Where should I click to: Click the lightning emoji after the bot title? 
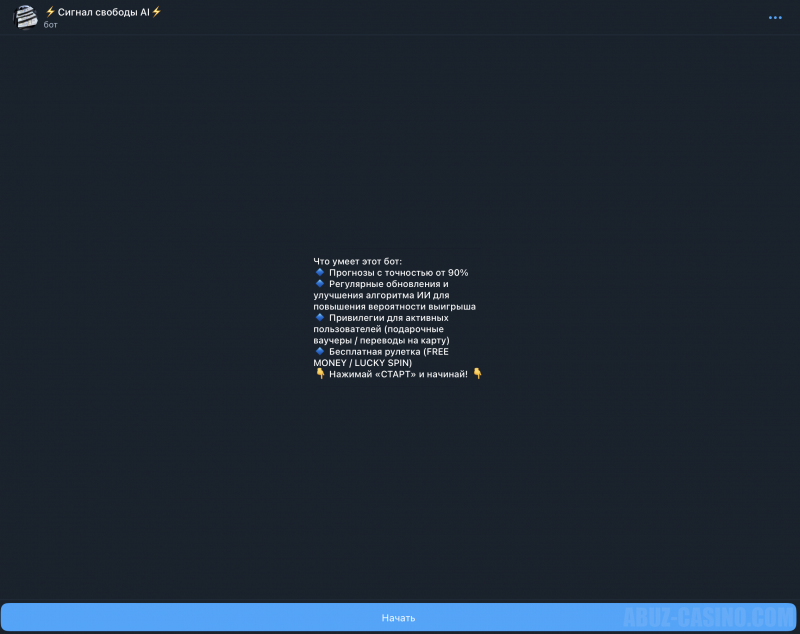click(x=156, y=11)
